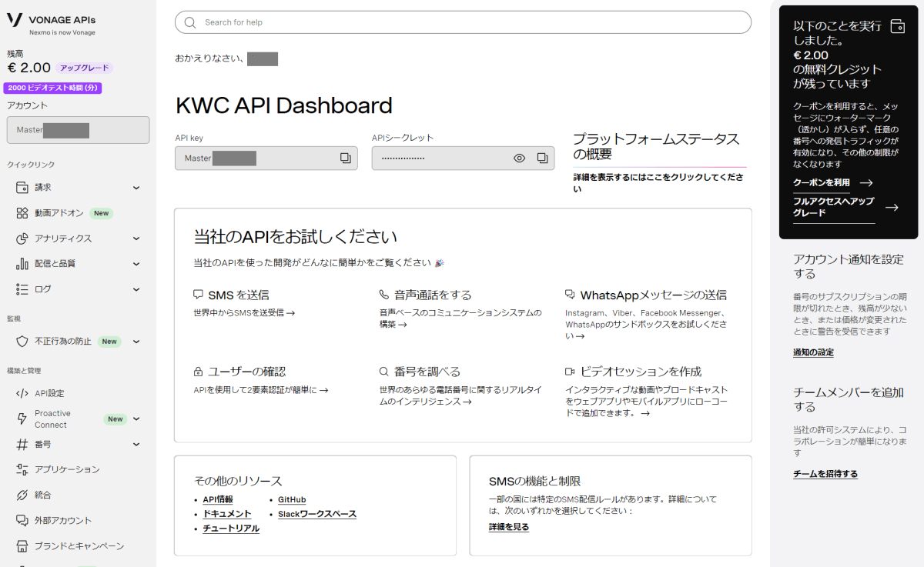Click the 音声通話をする phone icon
This screenshot has width=924, height=567.
point(384,295)
